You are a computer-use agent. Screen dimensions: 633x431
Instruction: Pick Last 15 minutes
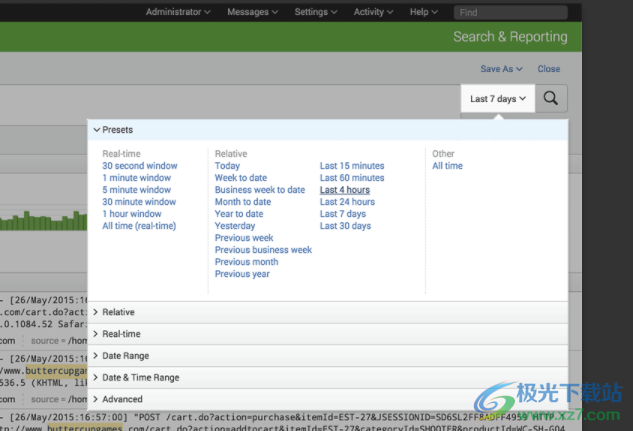(352, 166)
